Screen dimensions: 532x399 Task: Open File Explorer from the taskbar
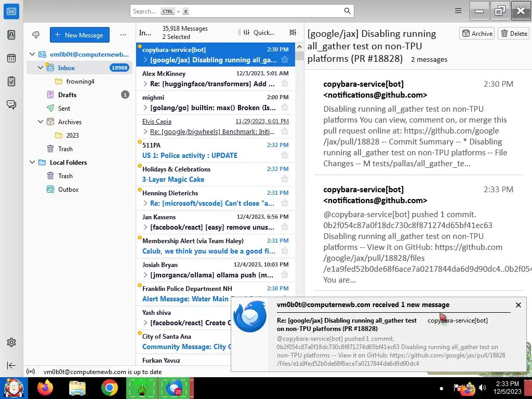(77, 388)
